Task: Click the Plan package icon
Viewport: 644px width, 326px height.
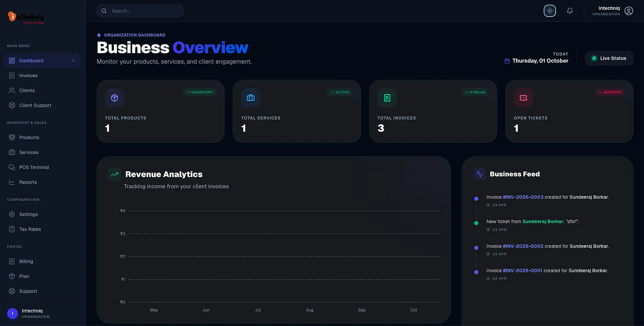Action: (x=12, y=276)
